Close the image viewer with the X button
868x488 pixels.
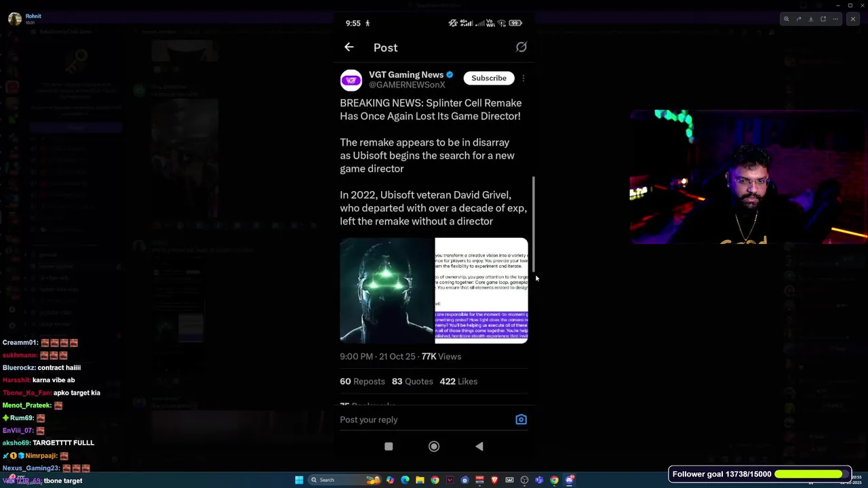(853, 19)
